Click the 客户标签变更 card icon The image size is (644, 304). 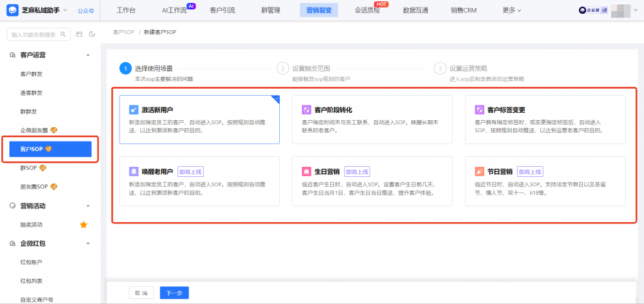(479, 109)
